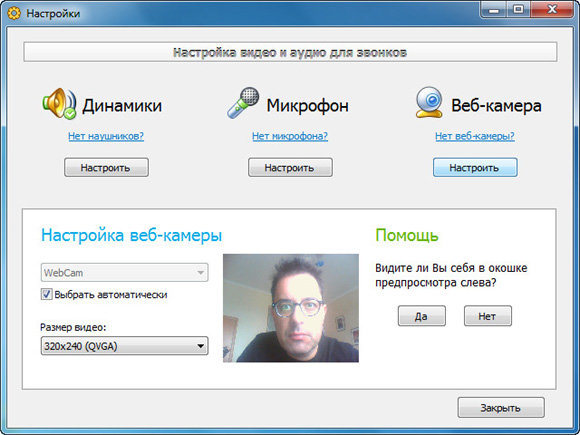Open the WebCam device dropdown
The width and height of the screenshot is (580, 435).
124,273
